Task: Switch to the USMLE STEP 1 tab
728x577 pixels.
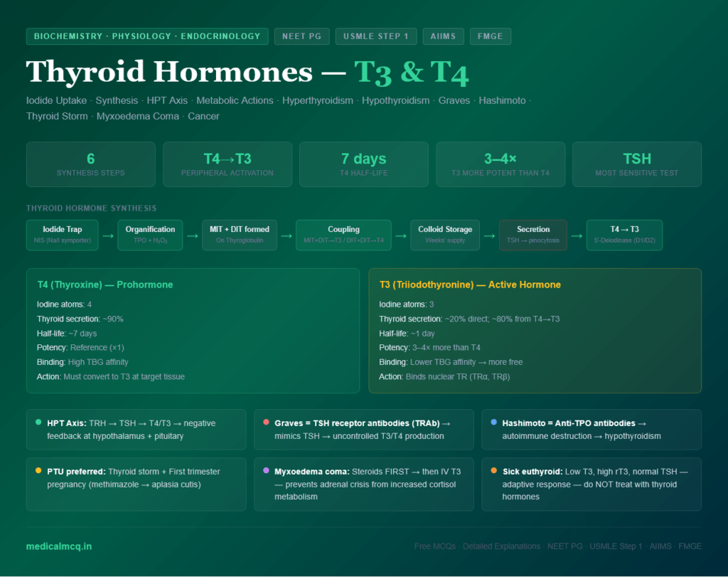Action: pos(375,36)
